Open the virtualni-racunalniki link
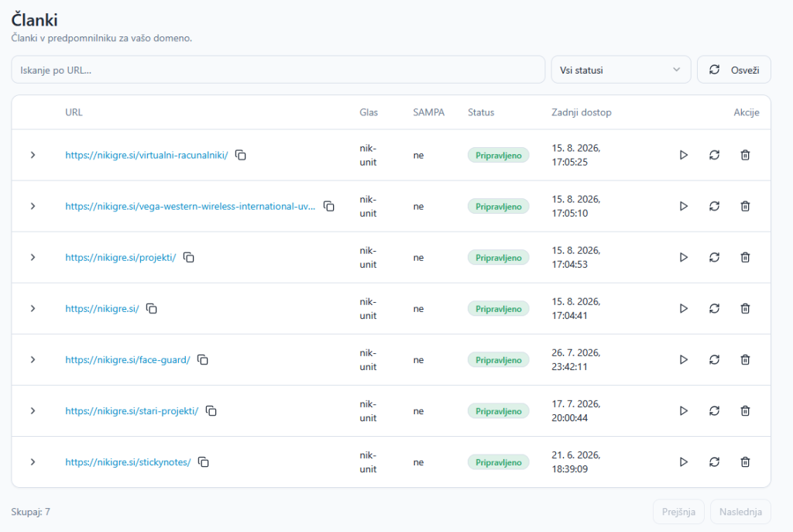This screenshot has height=532, width=793. 146,155
